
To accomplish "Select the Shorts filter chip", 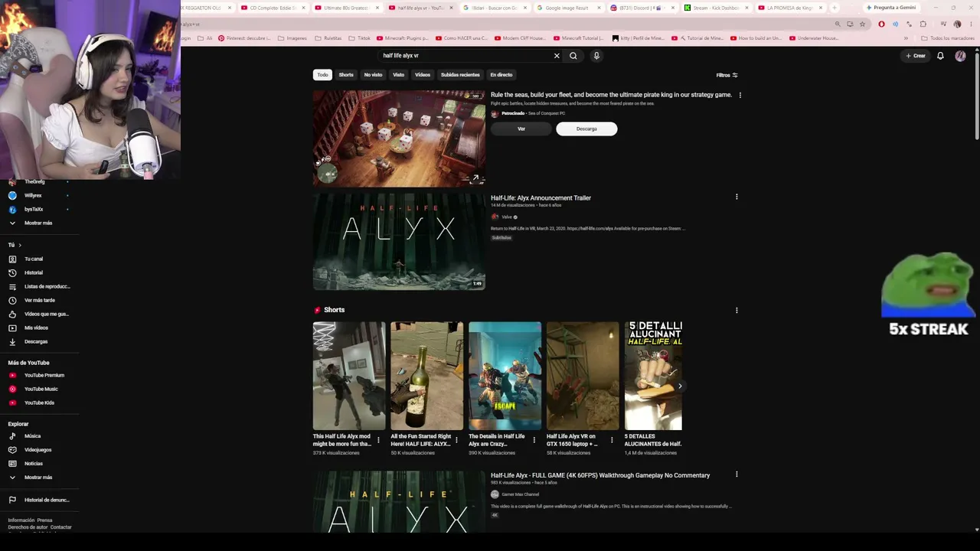I will pos(346,75).
